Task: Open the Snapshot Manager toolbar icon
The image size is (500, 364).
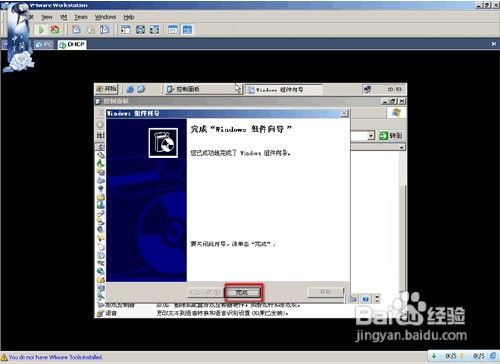Action: click(105, 30)
